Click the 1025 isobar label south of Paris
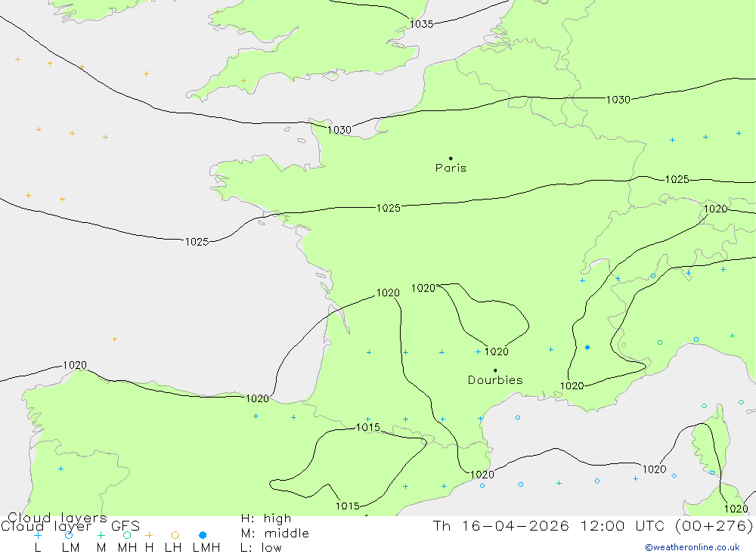The image size is (756, 554). pos(389,208)
